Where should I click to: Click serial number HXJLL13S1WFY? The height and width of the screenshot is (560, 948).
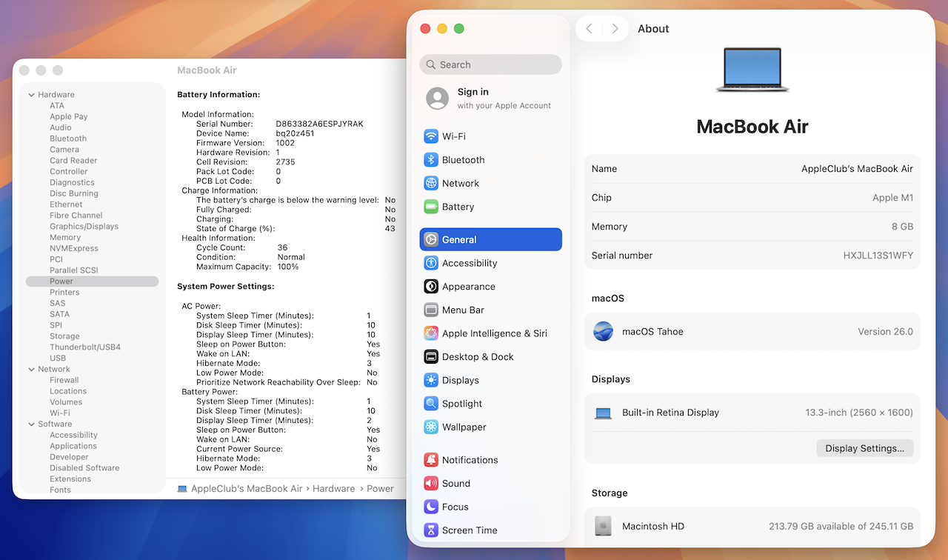coord(878,256)
